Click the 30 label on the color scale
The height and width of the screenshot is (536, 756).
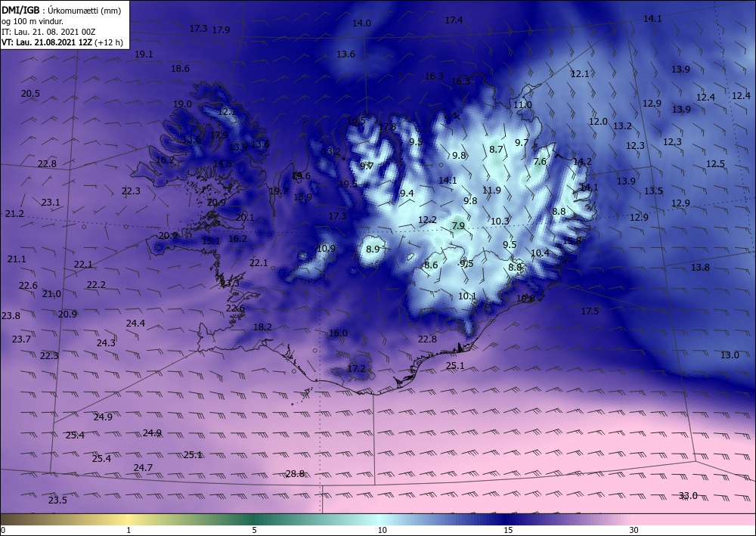pos(634,530)
